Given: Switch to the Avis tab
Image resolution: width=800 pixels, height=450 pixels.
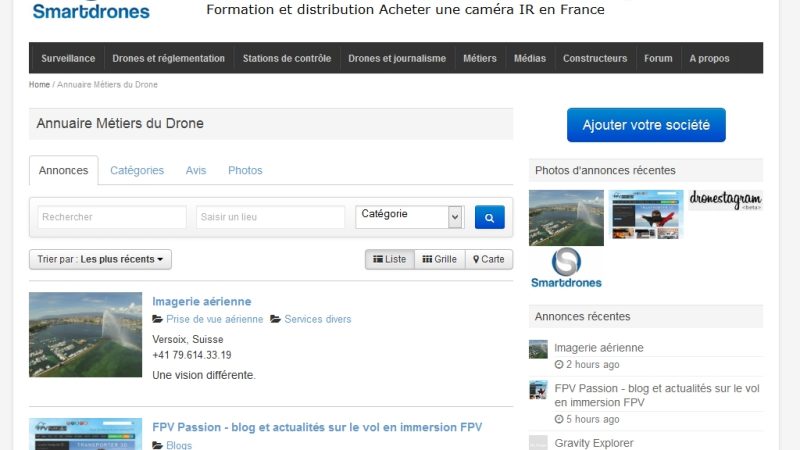Looking at the screenshot, I should coord(196,170).
